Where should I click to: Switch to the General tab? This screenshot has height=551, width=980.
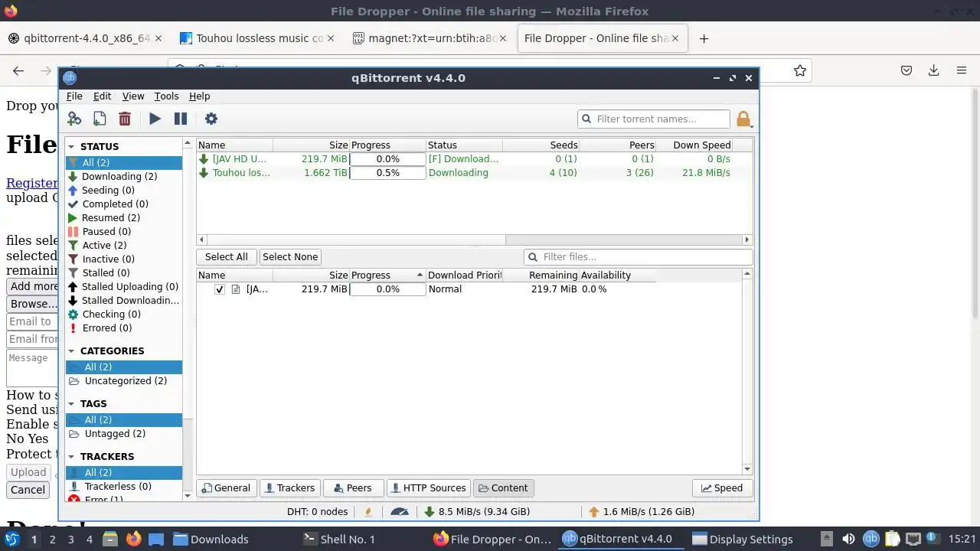[226, 488]
